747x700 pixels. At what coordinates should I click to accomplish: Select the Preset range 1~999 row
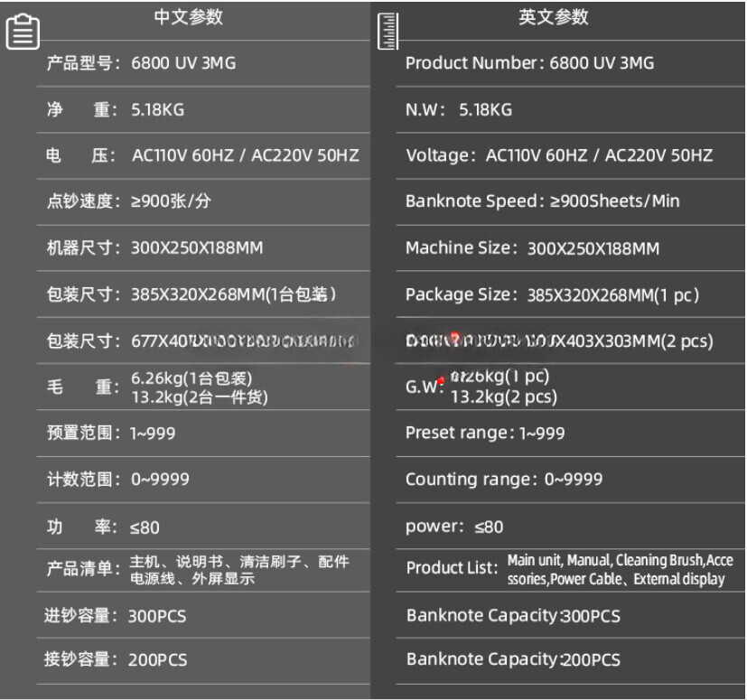coord(570,434)
